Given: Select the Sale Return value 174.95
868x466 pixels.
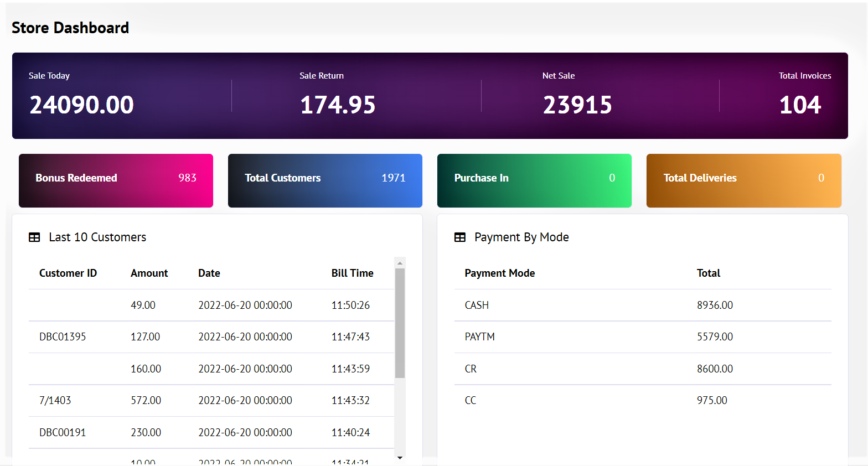Looking at the screenshot, I should pyautogui.click(x=338, y=105).
